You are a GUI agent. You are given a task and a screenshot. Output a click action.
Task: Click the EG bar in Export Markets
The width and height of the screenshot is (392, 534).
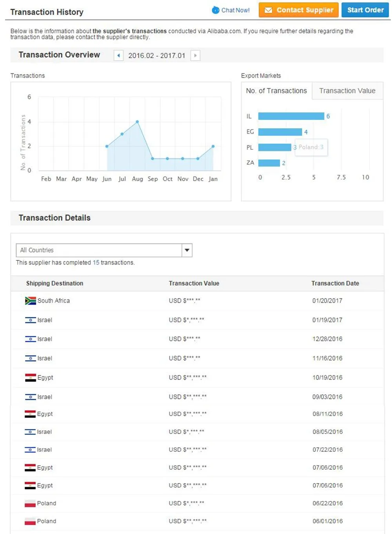coord(280,132)
